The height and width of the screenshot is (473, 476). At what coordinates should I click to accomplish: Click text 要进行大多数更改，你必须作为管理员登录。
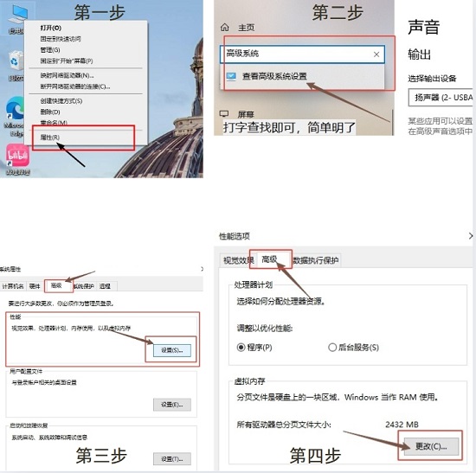click(61, 304)
